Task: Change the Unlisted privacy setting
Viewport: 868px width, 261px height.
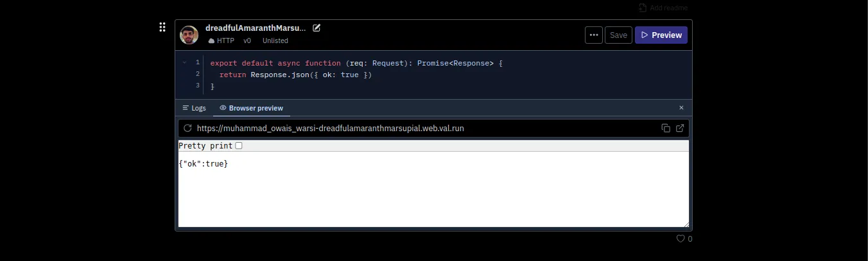Action: [275, 40]
